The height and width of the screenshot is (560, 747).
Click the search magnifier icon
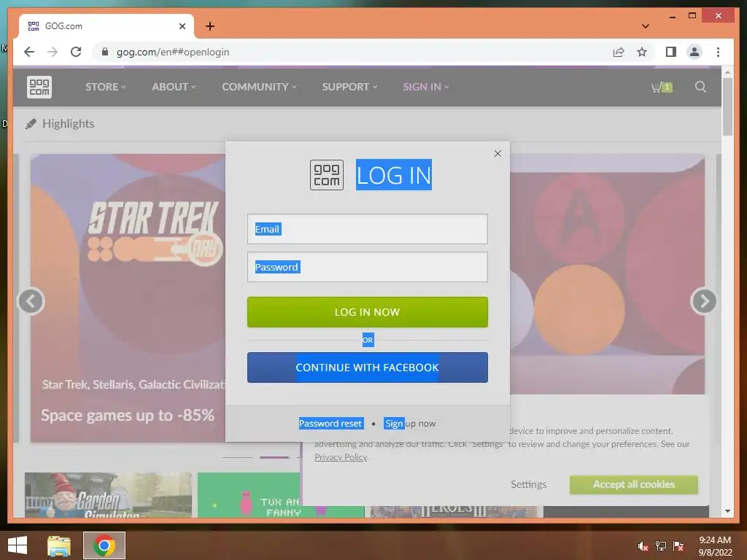pos(700,87)
